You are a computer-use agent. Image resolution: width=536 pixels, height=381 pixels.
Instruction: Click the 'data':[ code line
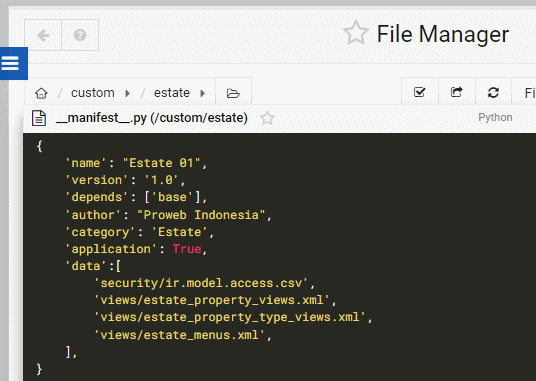[x=93, y=266]
